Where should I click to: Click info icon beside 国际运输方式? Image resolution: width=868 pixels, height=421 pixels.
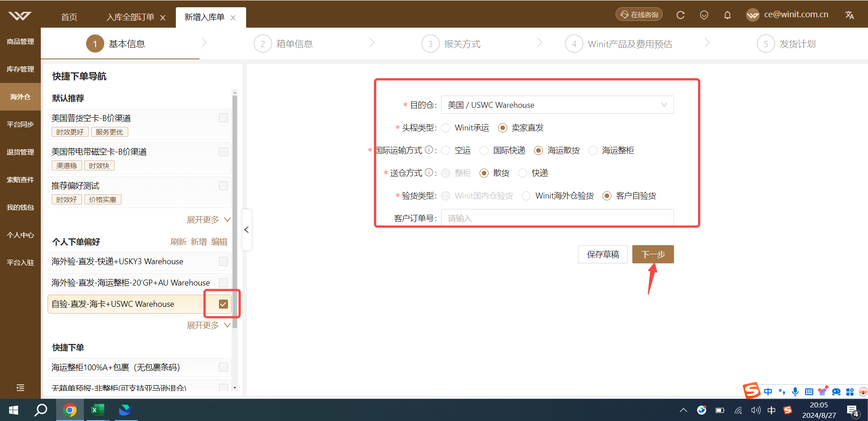(x=429, y=150)
